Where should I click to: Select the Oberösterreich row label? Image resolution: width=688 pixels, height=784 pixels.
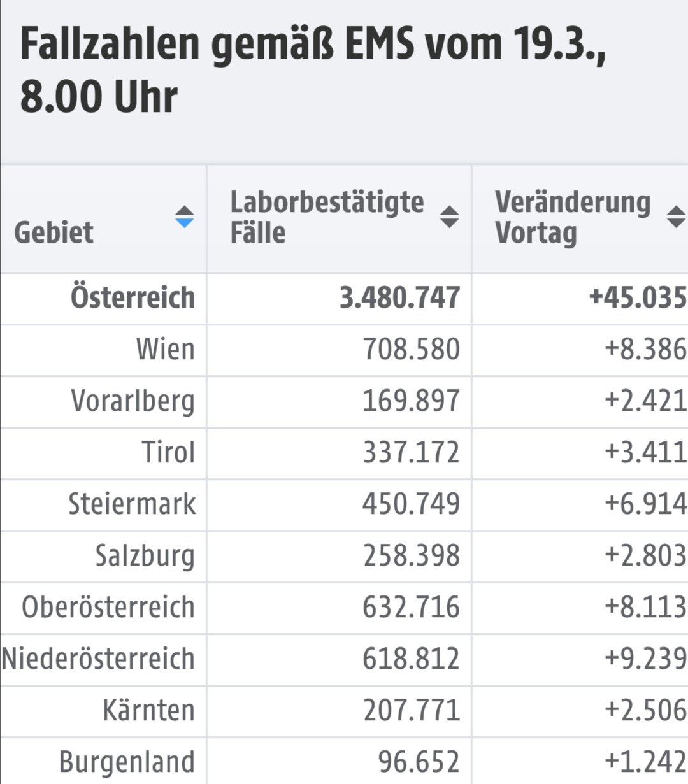pyautogui.click(x=108, y=608)
